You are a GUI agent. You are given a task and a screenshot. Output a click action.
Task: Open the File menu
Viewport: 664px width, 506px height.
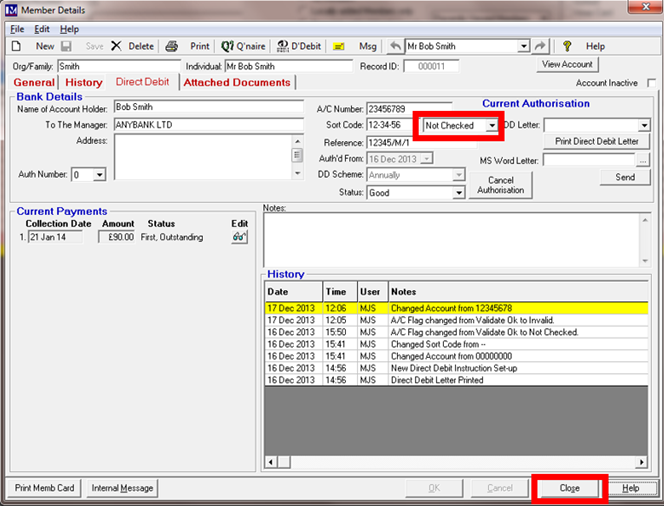(17, 29)
